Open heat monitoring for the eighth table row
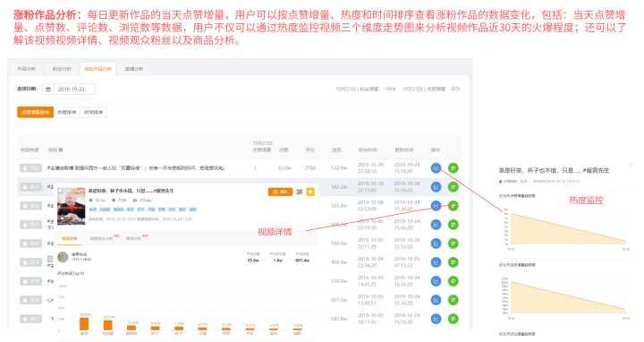Image resolution: width=644 pixels, height=342 pixels. click(436, 300)
